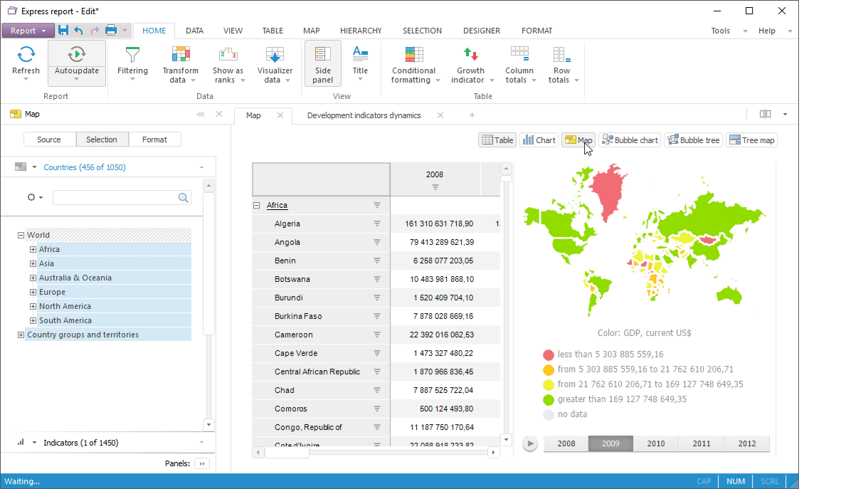Click the Source button in side panel
Screen dimensions: 868x489
click(x=49, y=140)
